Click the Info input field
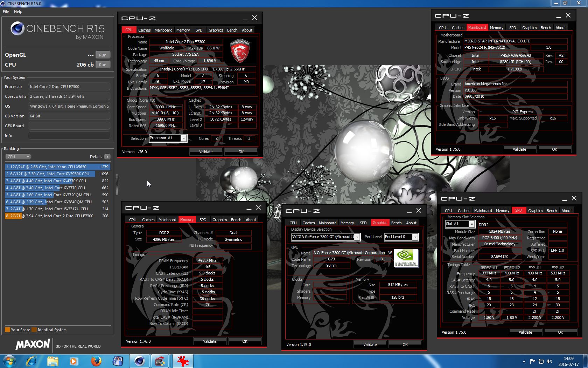 69,136
